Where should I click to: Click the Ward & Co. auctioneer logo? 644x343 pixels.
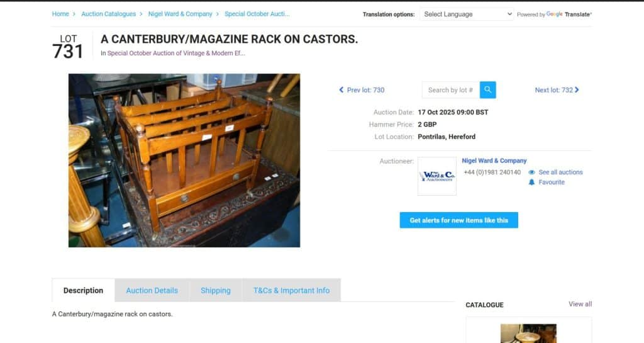437,176
